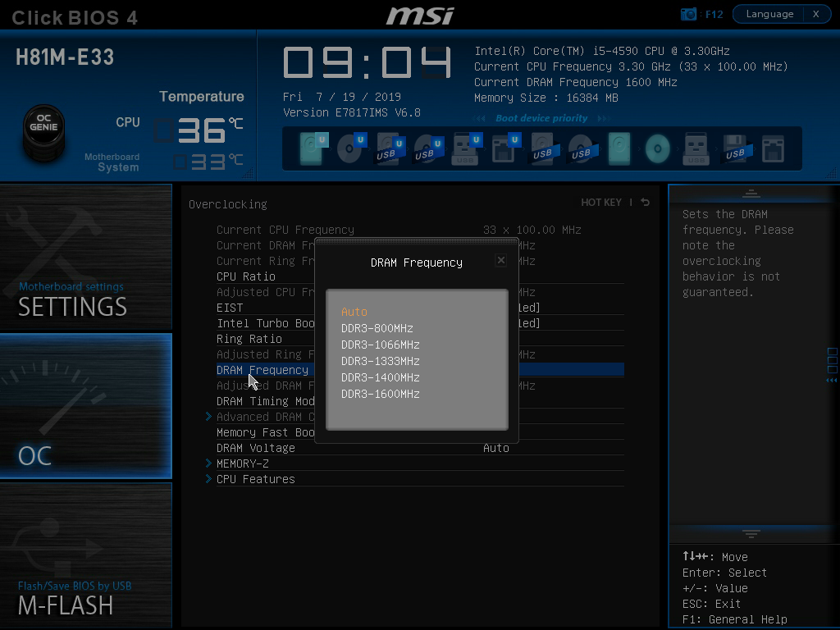
Task: Choose DDR3-1400MHz option
Action: 381,377
